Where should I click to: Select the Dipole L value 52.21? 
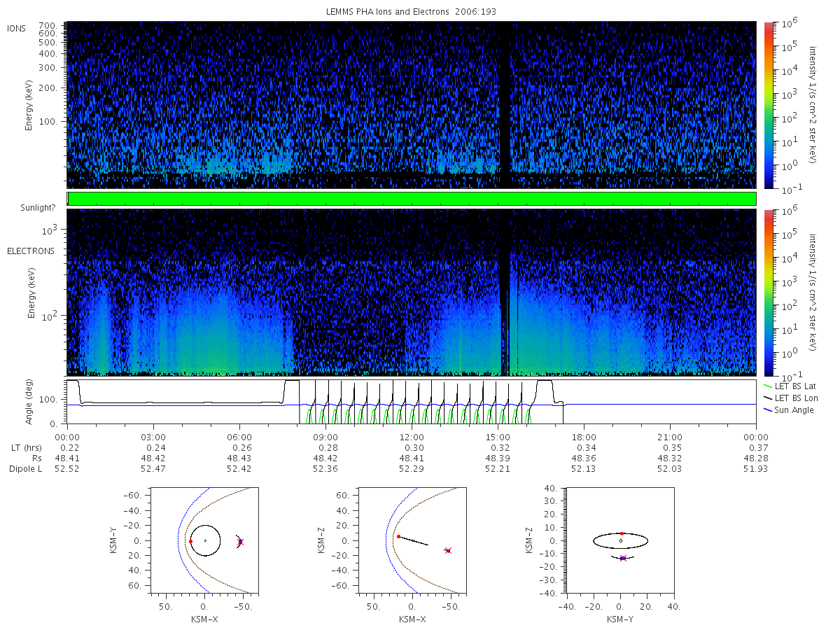click(498, 469)
